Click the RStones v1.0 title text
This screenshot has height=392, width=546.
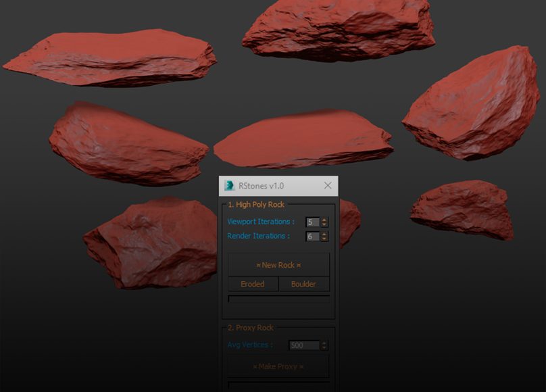[262, 186]
